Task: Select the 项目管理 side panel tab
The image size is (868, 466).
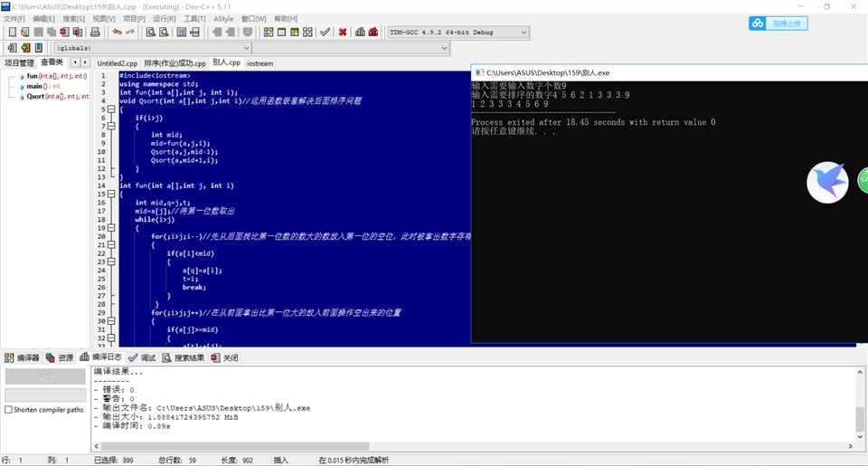Action: click(x=19, y=62)
